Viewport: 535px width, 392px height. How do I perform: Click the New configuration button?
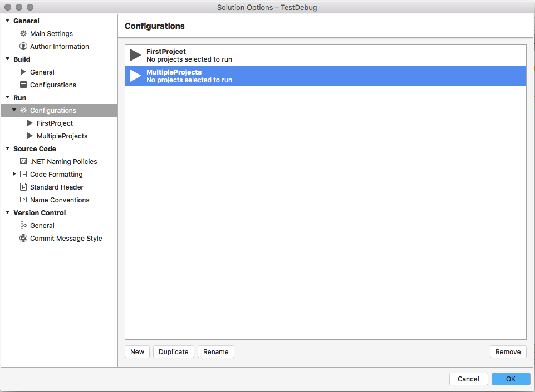point(137,351)
